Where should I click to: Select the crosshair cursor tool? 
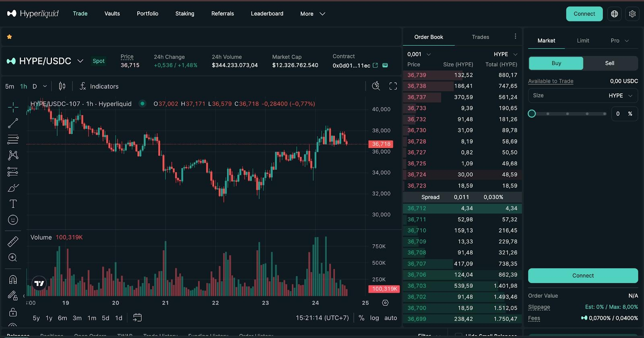click(13, 107)
